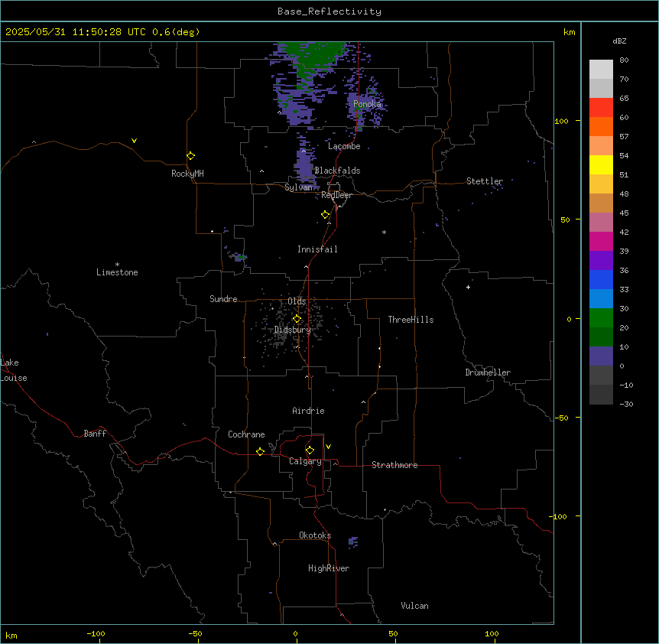Screen dimensions: 659x644
Task: Click the bright yellow swatch in dBZ legend
Action: click(601, 164)
